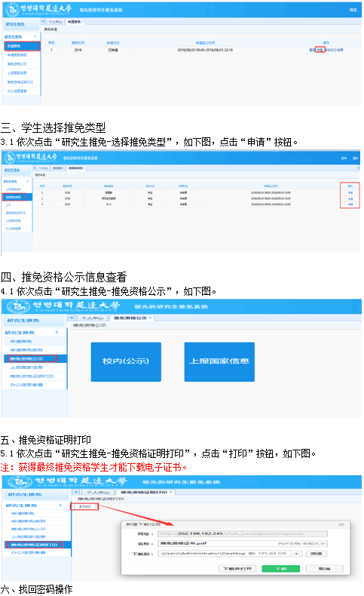Screen dimensions: 364x596
Task: Select 申请推免类别 in section 四 screenshot sidebar
Action: click(26, 350)
